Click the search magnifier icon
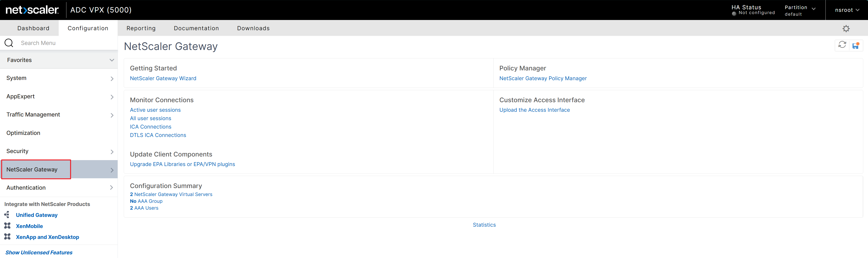The width and height of the screenshot is (868, 258). coord(9,43)
